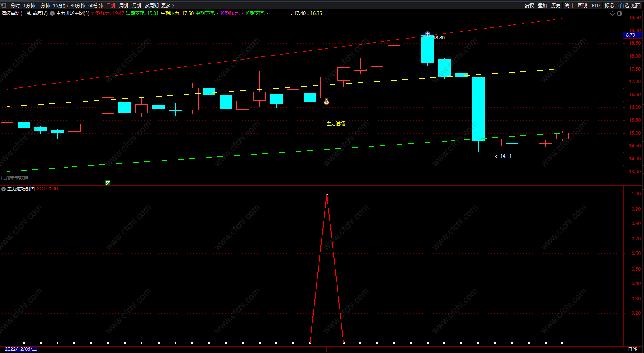Click the info marker icon at 18.80 high
The image size is (644, 353).
427,34
